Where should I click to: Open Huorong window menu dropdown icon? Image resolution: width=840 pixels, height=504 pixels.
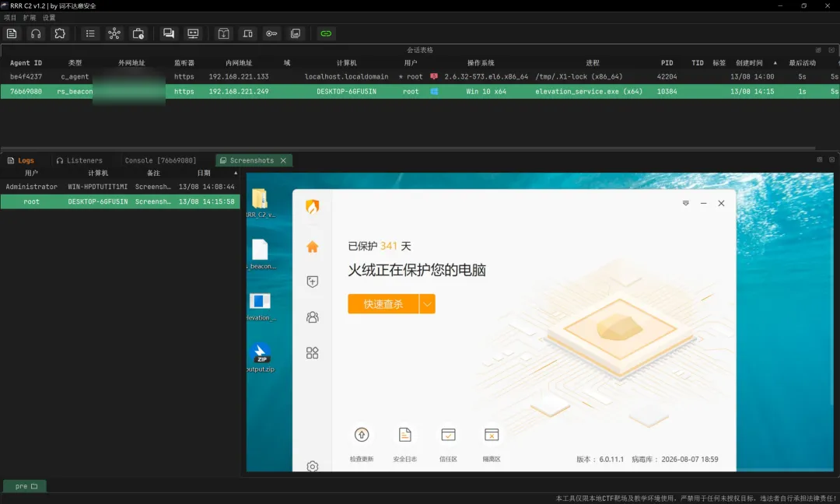[686, 204]
